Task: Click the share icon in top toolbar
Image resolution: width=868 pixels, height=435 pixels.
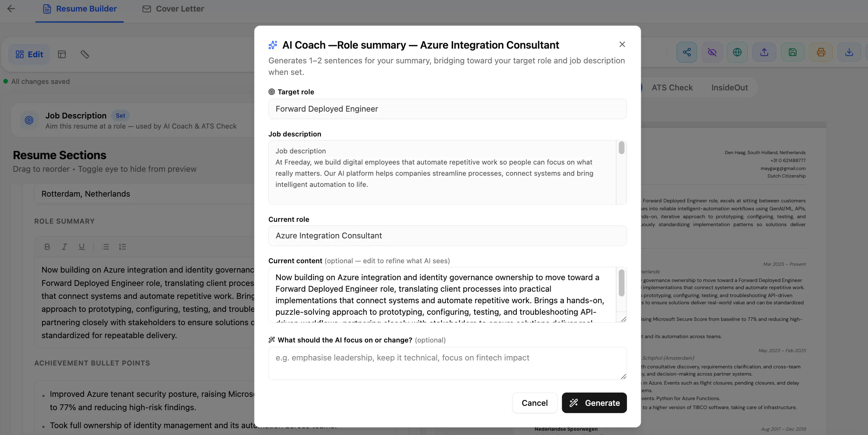Action: [687, 52]
